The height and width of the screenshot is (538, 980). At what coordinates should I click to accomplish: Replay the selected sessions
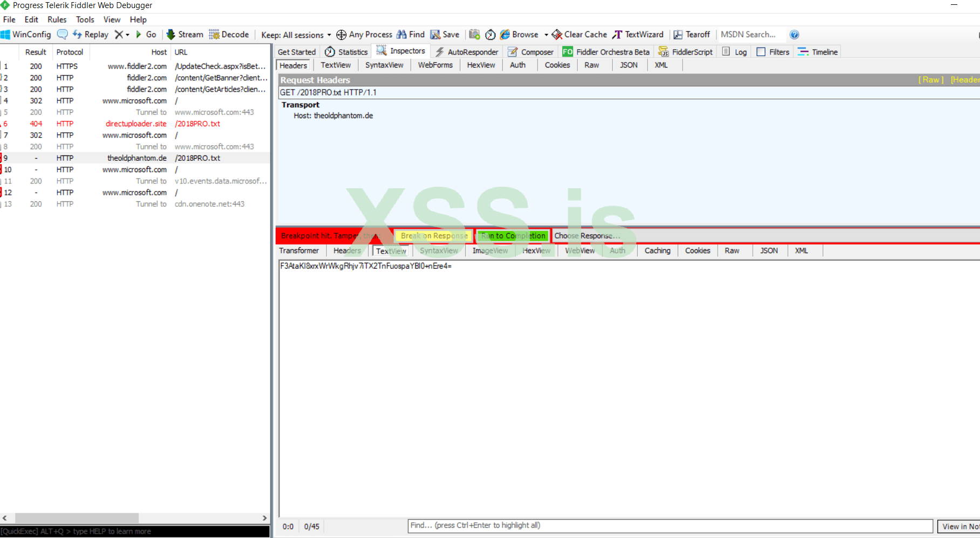coord(91,35)
